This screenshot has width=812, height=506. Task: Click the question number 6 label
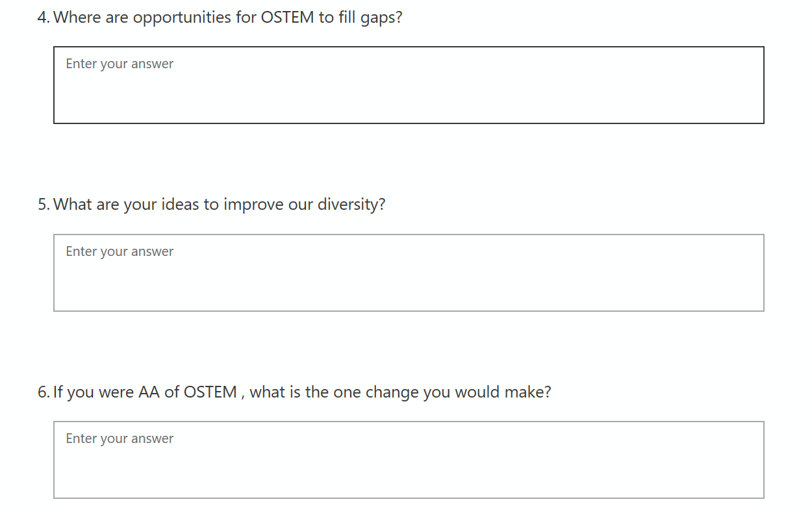point(43,392)
